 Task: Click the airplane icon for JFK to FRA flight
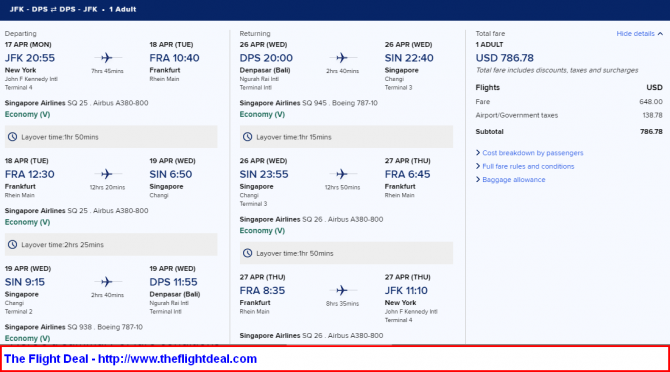click(x=107, y=58)
